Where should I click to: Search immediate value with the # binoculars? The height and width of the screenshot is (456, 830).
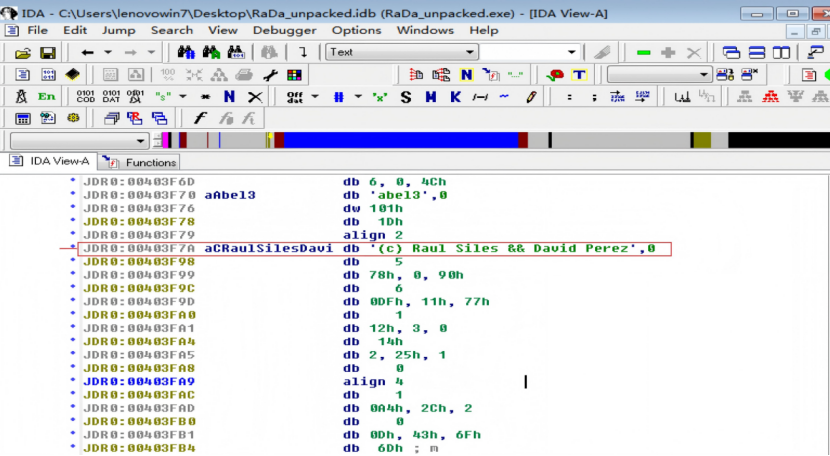click(186, 52)
